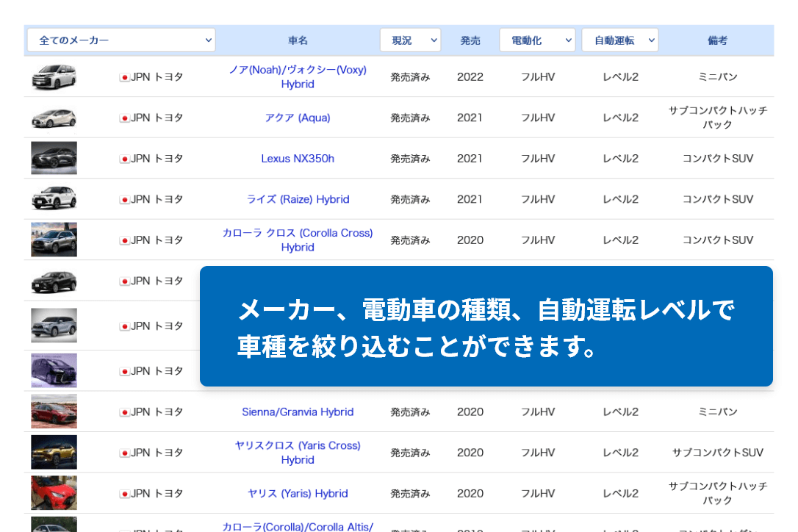Open the 全てのメーカー manufacturer dropdown

121,40
